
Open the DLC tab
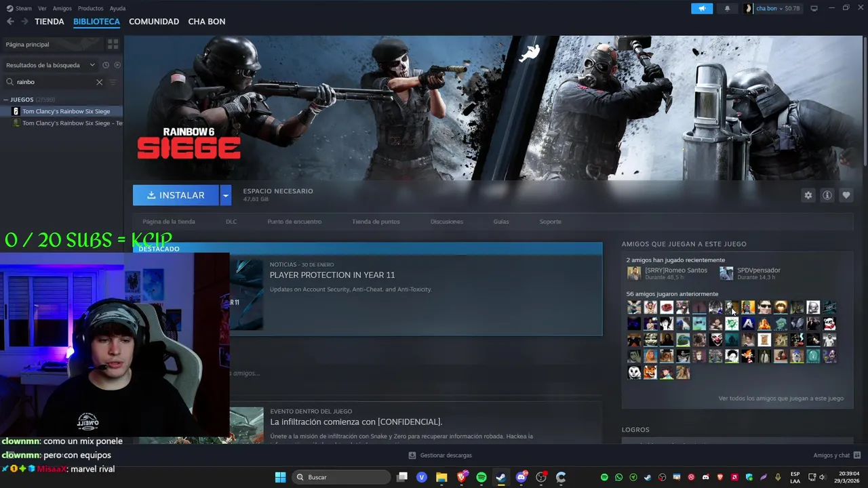(x=231, y=222)
